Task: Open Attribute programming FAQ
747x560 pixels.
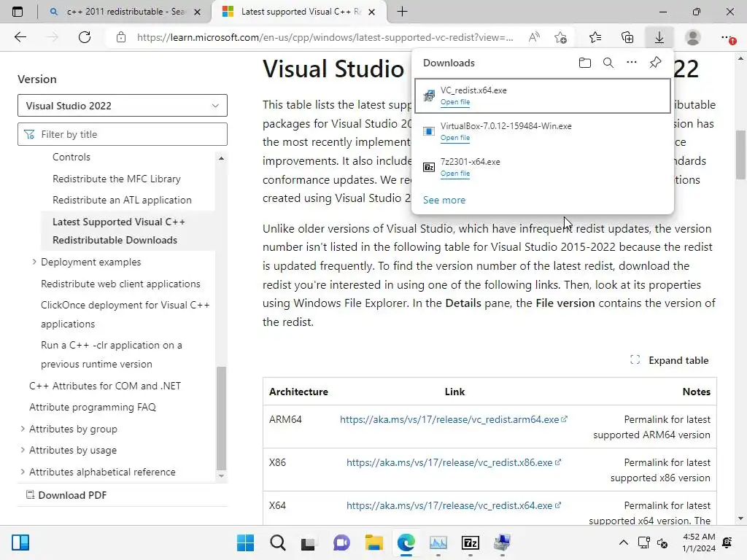Action: pyautogui.click(x=93, y=407)
